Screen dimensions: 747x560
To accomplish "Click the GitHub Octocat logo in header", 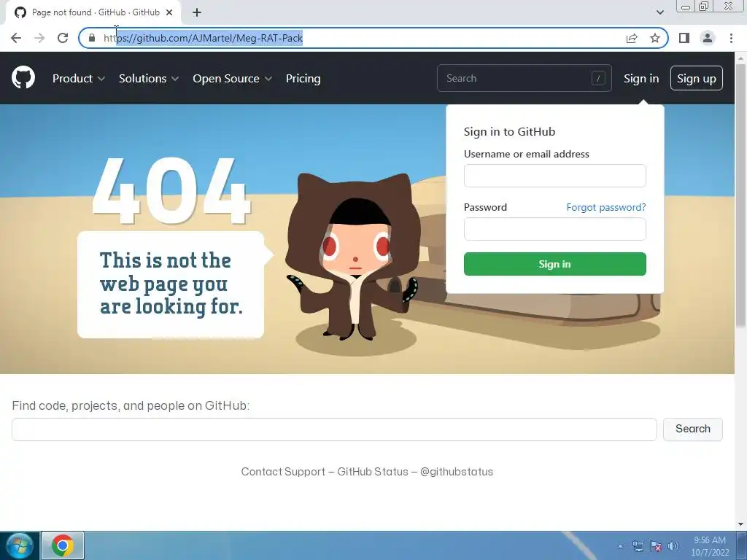I will click(x=23, y=77).
